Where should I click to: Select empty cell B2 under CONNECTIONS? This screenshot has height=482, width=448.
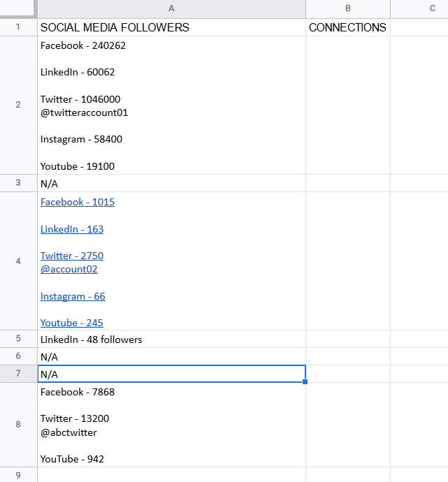(348, 105)
